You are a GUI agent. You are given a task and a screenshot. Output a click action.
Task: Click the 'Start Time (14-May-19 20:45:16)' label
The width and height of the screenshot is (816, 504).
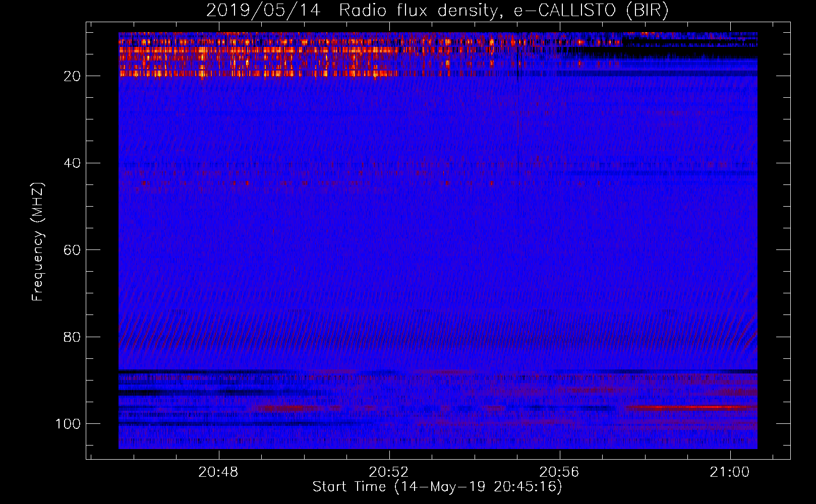click(x=437, y=487)
